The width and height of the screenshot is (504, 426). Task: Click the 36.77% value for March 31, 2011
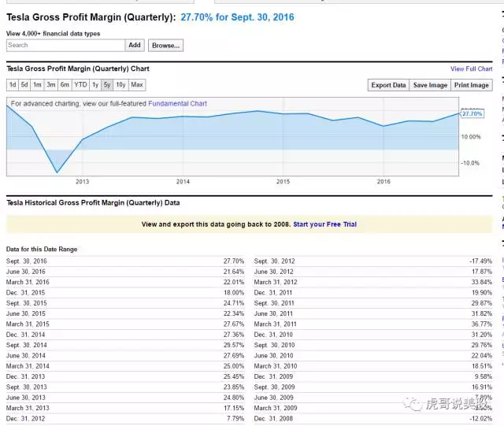pyautogui.click(x=482, y=324)
